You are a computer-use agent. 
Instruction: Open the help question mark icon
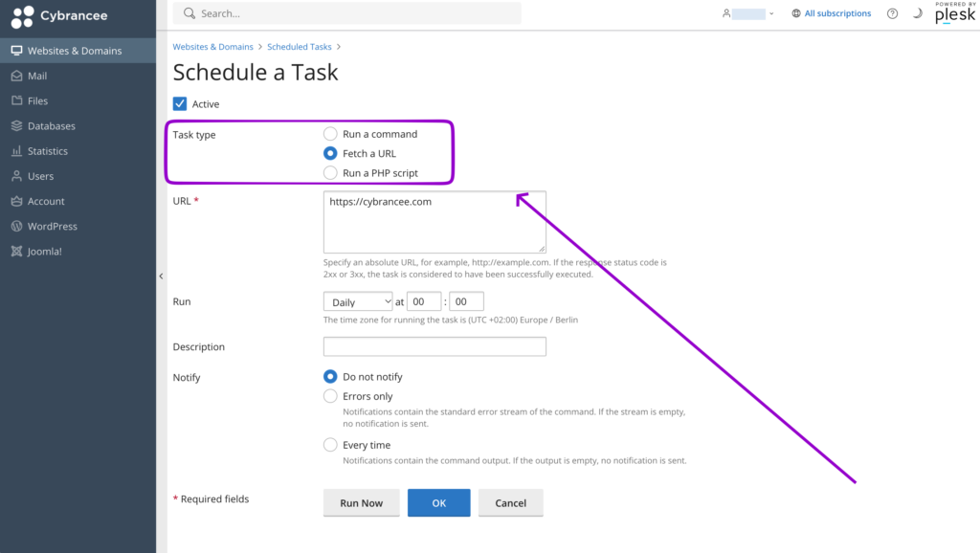tap(893, 13)
